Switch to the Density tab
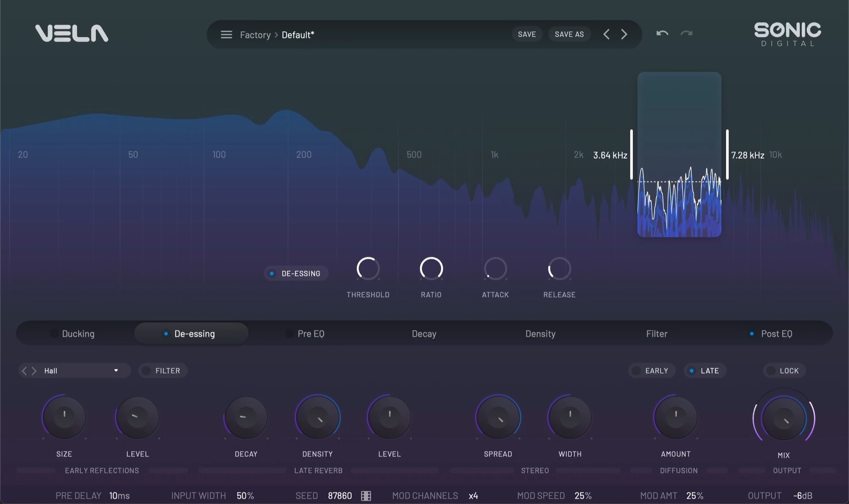This screenshot has height=504, width=849. (x=540, y=334)
